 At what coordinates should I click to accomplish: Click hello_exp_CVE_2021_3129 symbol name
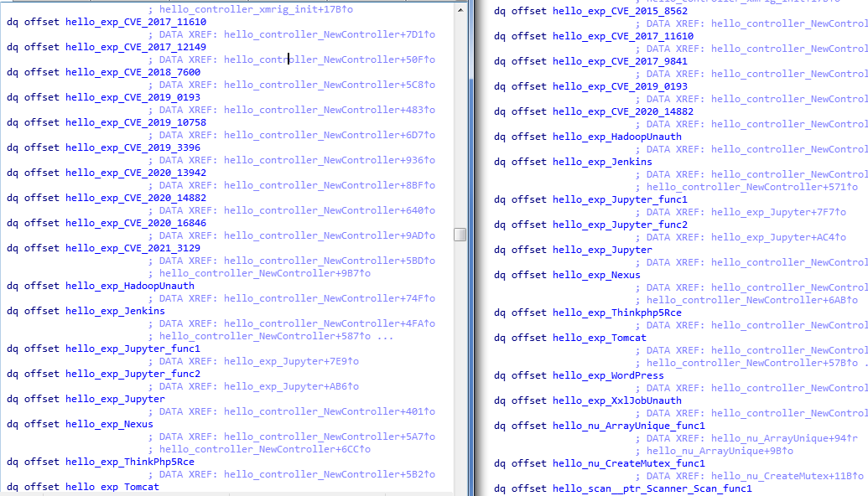pyautogui.click(x=133, y=248)
